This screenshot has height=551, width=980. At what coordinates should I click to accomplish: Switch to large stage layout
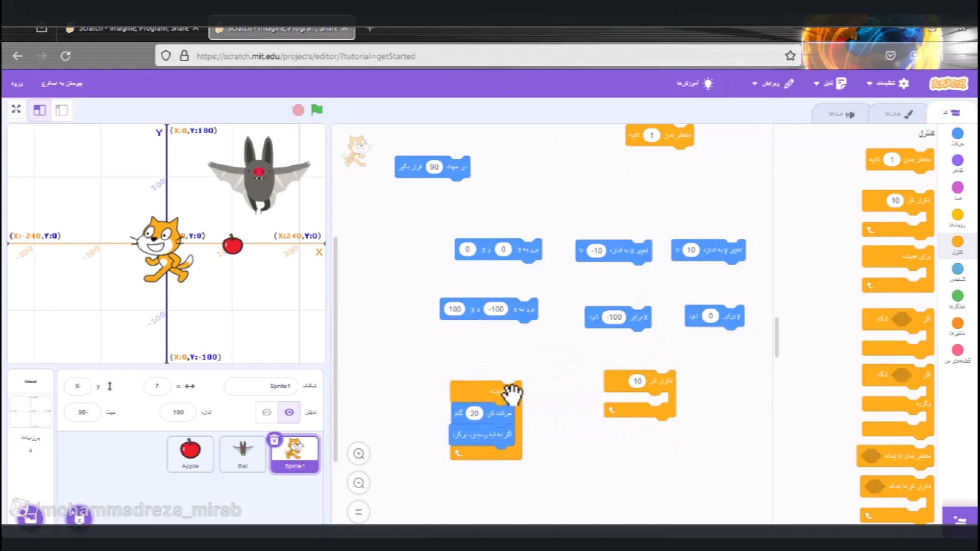[x=39, y=110]
